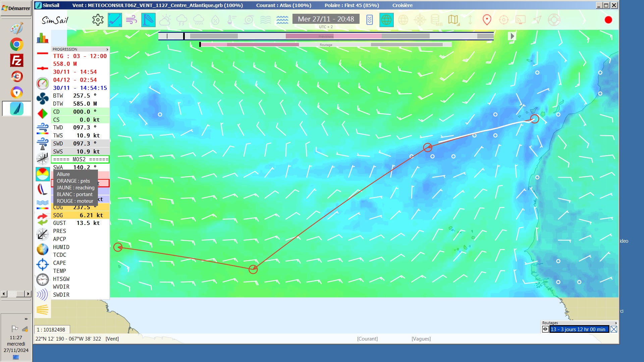Click the red waypoint pin icon
The image size is (644, 362).
click(x=487, y=20)
